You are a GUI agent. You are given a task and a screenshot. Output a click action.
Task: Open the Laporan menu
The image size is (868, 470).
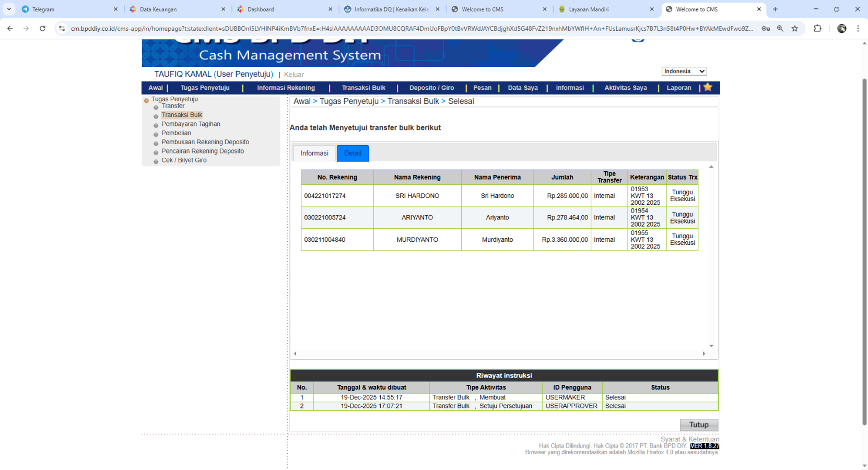(678, 88)
